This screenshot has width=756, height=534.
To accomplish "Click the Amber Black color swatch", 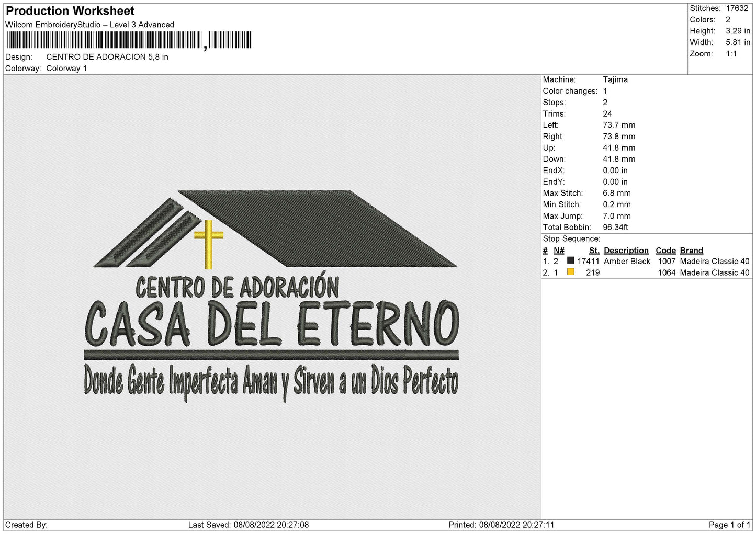I will click(570, 260).
